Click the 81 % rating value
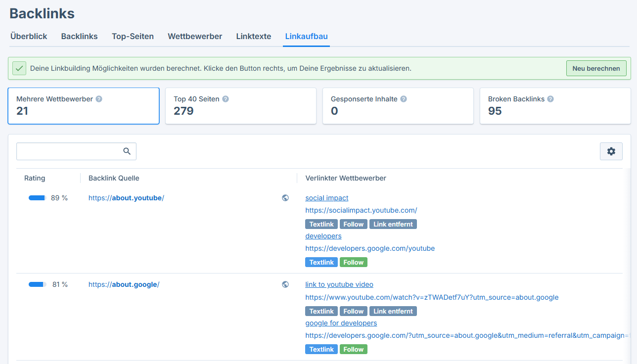 [60, 284]
